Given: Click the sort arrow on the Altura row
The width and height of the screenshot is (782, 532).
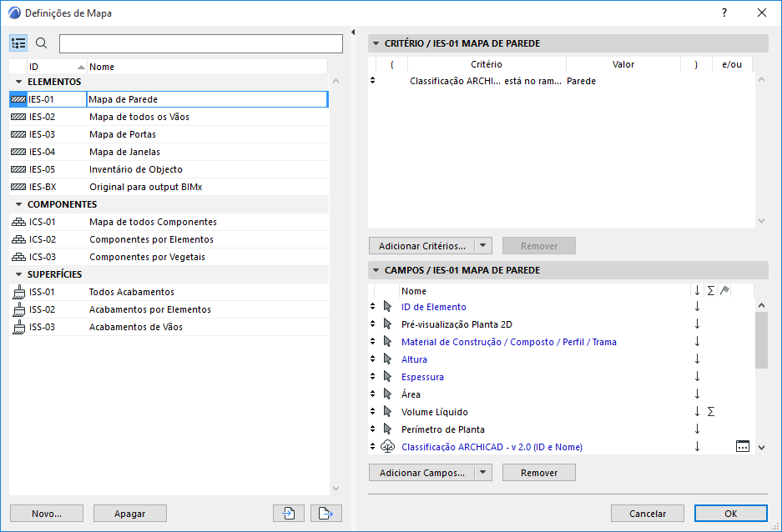Looking at the screenshot, I should coord(697,359).
